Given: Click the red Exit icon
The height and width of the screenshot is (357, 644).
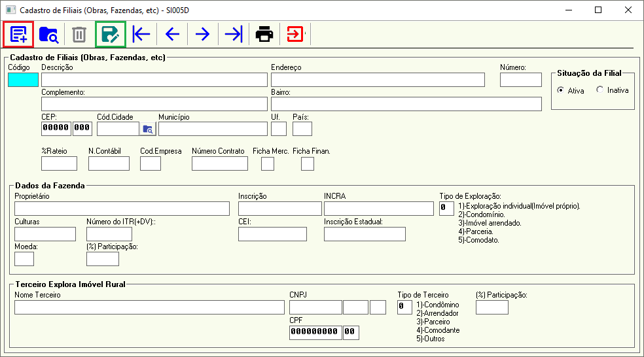Looking at the screenshot, I should pyautogui.click(x=295, y=34).
